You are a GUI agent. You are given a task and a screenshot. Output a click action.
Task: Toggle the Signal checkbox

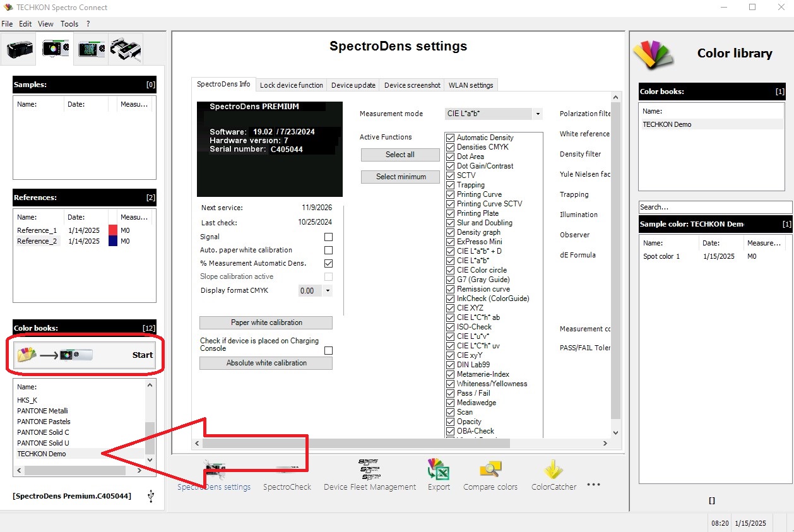click(x=328, y=237)
